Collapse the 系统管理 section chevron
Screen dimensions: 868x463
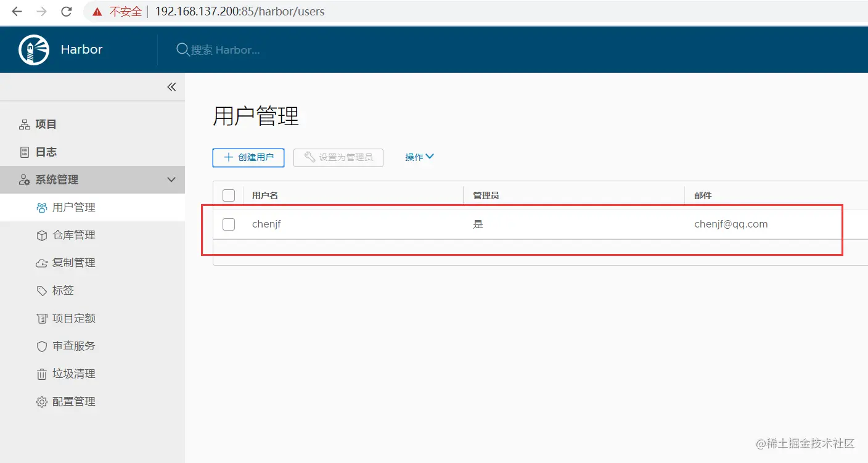pyautogui.click(x=171, y=180)
